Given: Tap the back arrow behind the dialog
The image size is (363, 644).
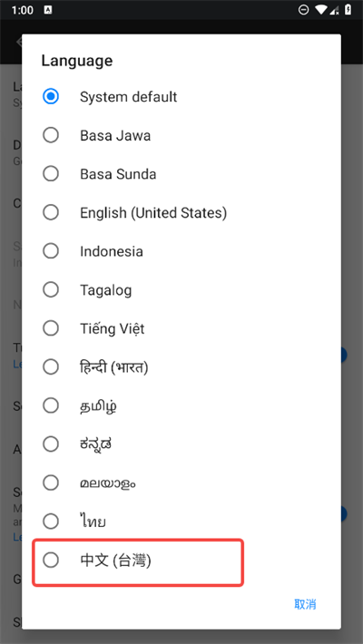Looking at the screenshot, I should [18, 42].
